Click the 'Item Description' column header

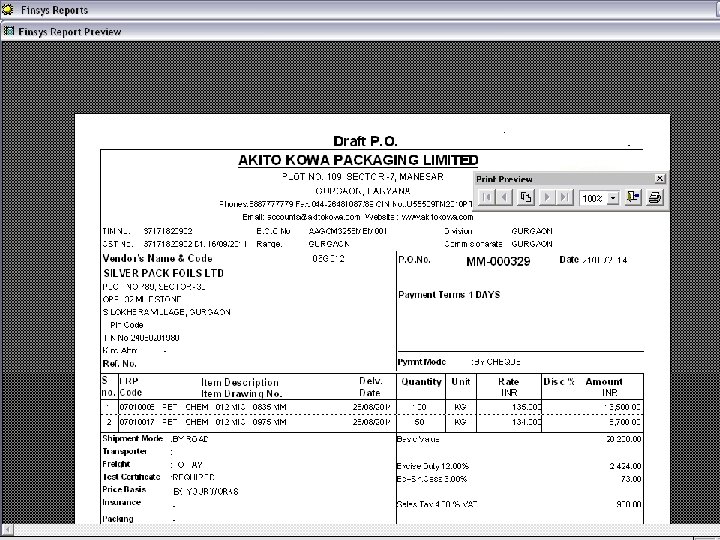point(240,382)
